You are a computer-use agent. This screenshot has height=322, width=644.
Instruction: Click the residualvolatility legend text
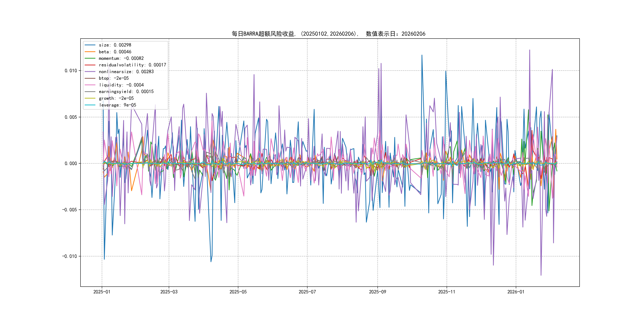[132, 65]
